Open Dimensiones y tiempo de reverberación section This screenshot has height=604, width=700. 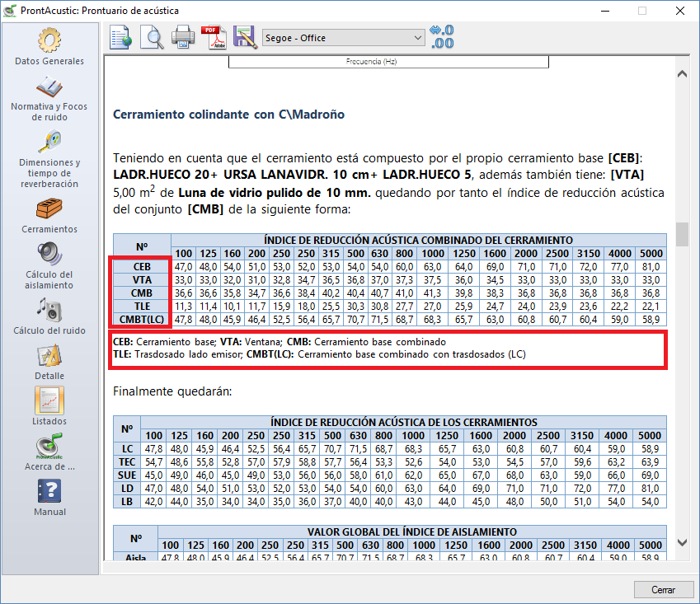coord(49,159)
